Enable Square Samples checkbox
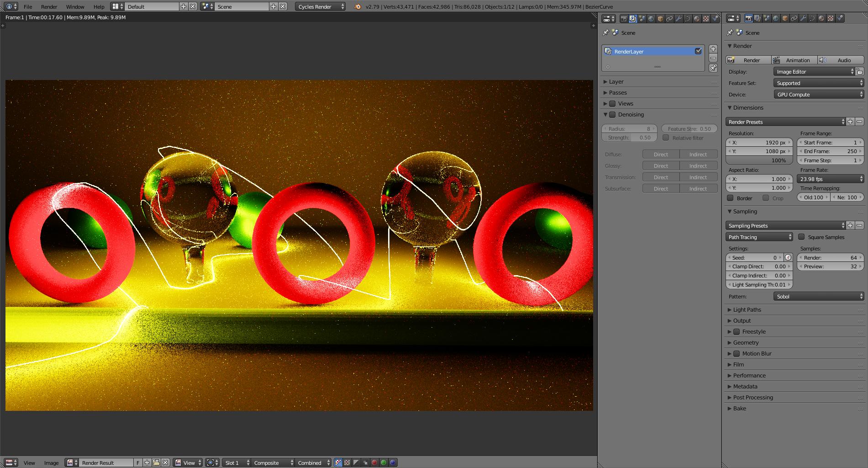This screenshot has width=868, height=468. point(801,237)
